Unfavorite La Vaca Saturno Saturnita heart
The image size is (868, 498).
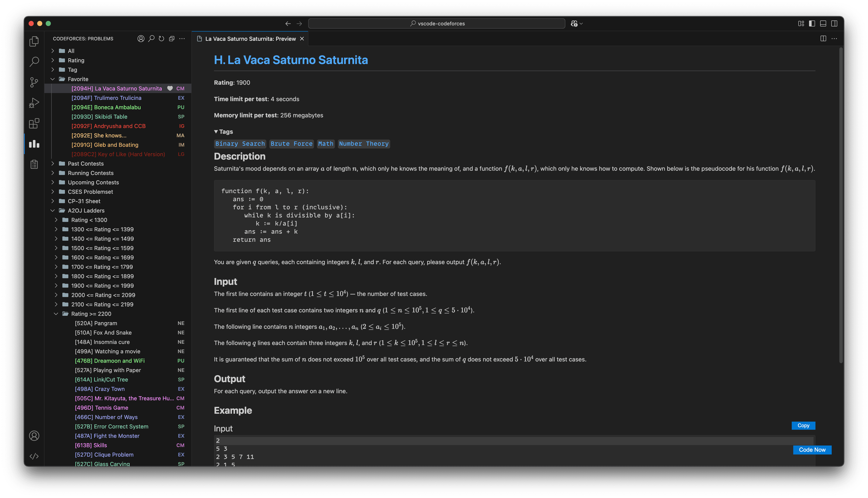coord(170,89)
